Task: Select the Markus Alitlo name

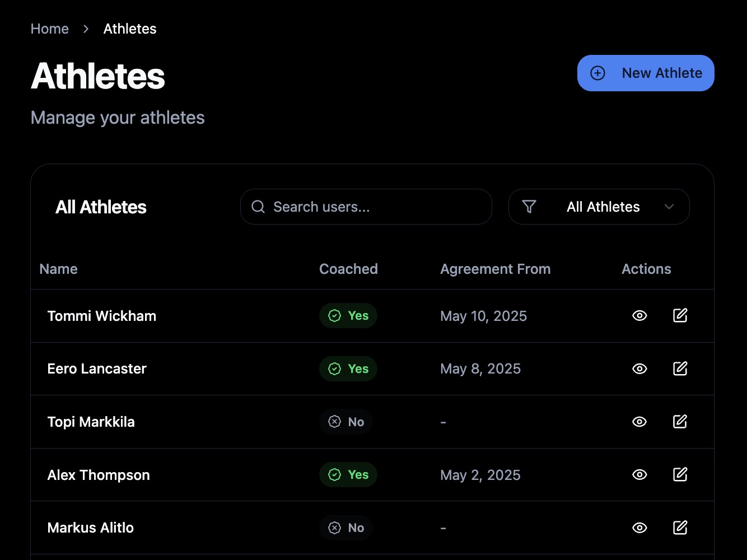Action: click(91, 528)
